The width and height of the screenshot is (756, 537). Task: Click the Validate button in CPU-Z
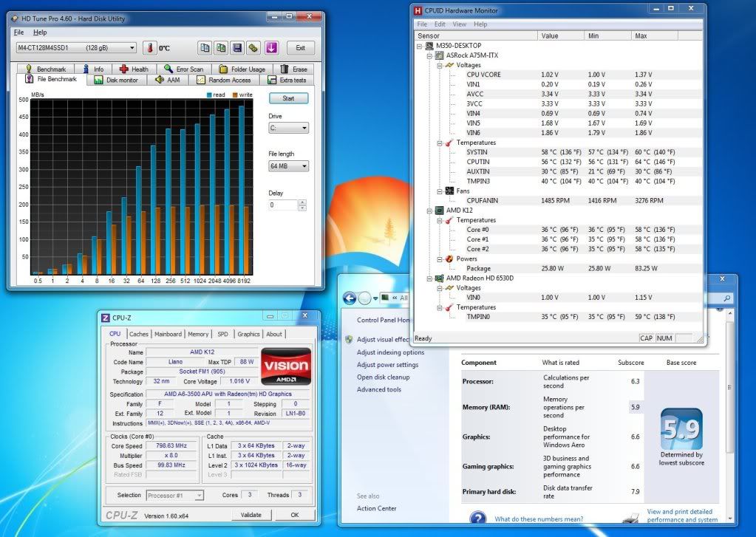[251, 515]
